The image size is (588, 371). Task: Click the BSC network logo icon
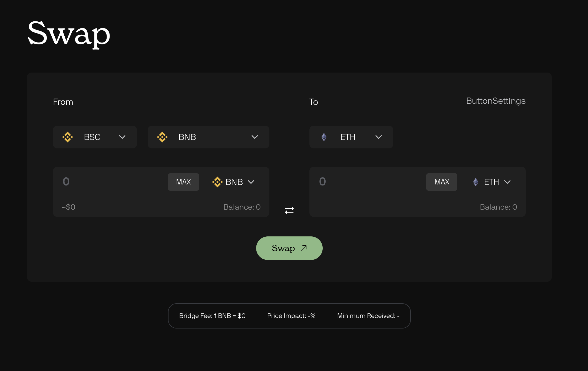tap(68, 137)
